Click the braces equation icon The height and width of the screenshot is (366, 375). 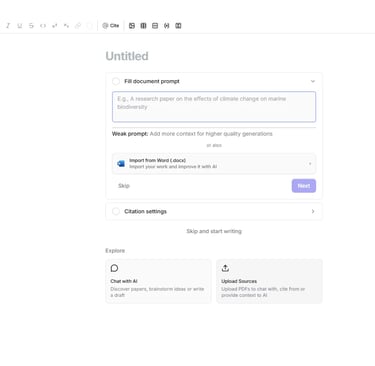point(167,26)
